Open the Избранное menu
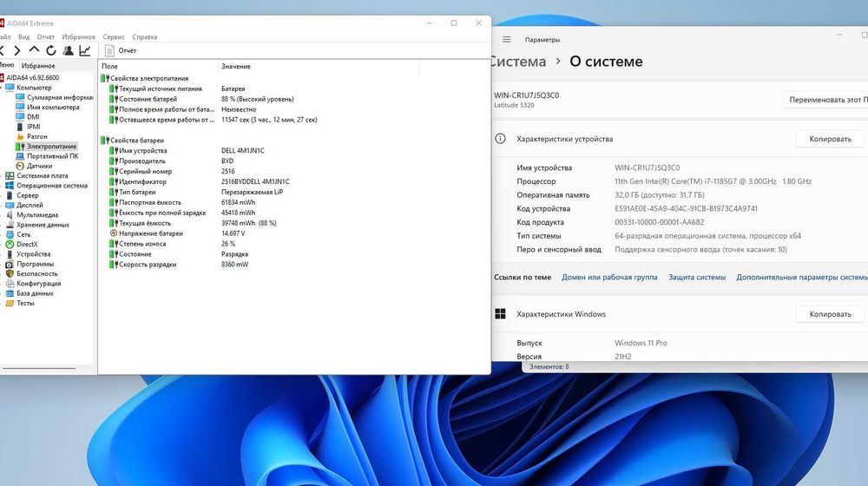The width and height of the screenshot is (868, 486). [79, 37]
